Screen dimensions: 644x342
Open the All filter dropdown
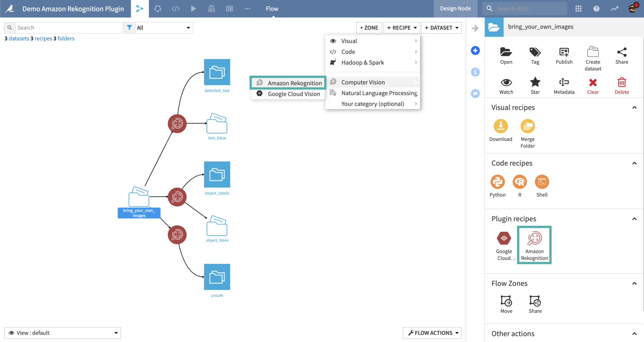pyautogui.click(x=163, y=28)
